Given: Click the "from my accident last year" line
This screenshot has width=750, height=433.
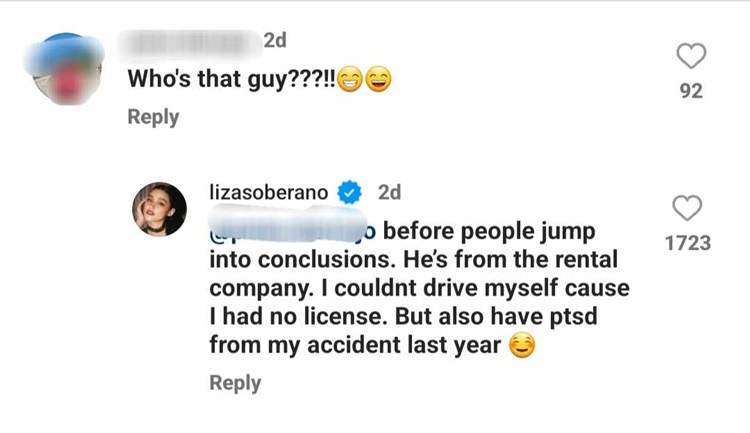Looking at the screenshot, I should click(x=355, y=347).
